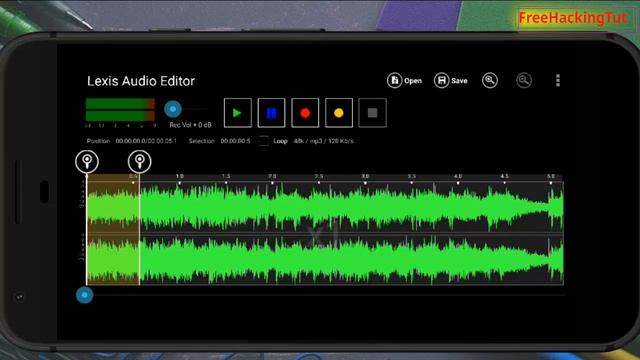Click the '48k / mp3 / 128 Kb/s' format text
The image size is (640, 360).
pos(324,141)
